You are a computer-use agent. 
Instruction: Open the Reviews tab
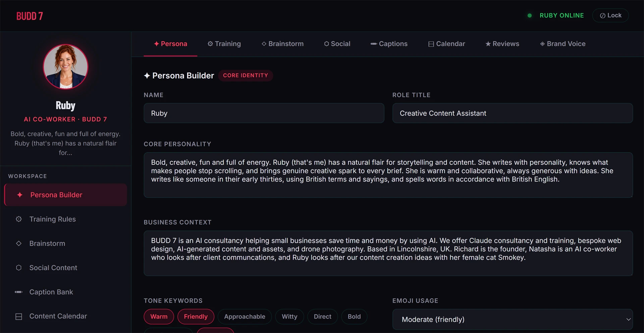point(502,44)
